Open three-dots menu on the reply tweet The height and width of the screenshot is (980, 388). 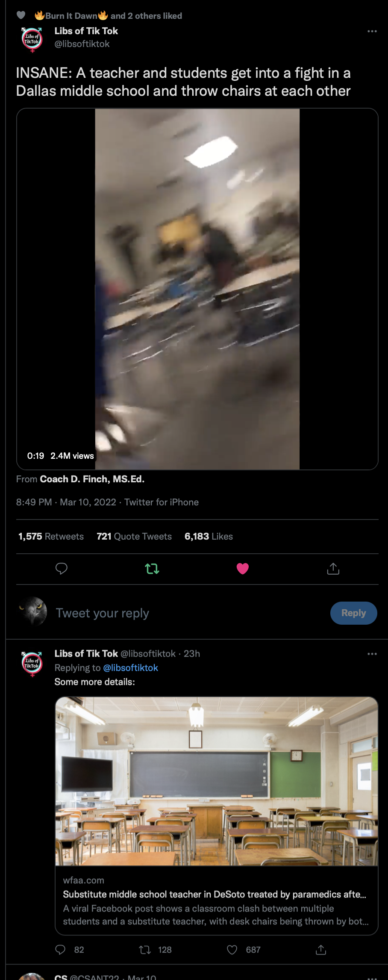(372, 654)
